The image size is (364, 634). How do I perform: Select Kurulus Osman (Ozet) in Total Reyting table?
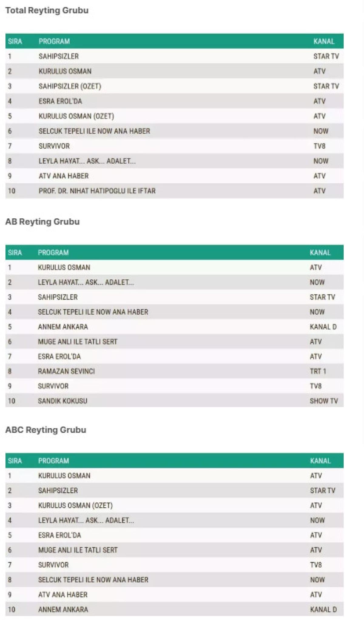(76, 116)
